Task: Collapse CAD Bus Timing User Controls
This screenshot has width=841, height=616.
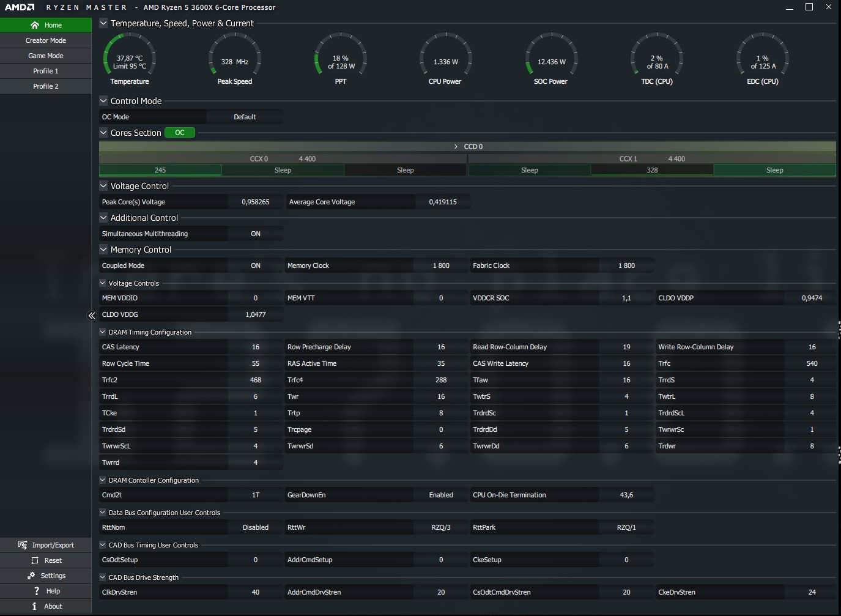Action: click(103, 545)
